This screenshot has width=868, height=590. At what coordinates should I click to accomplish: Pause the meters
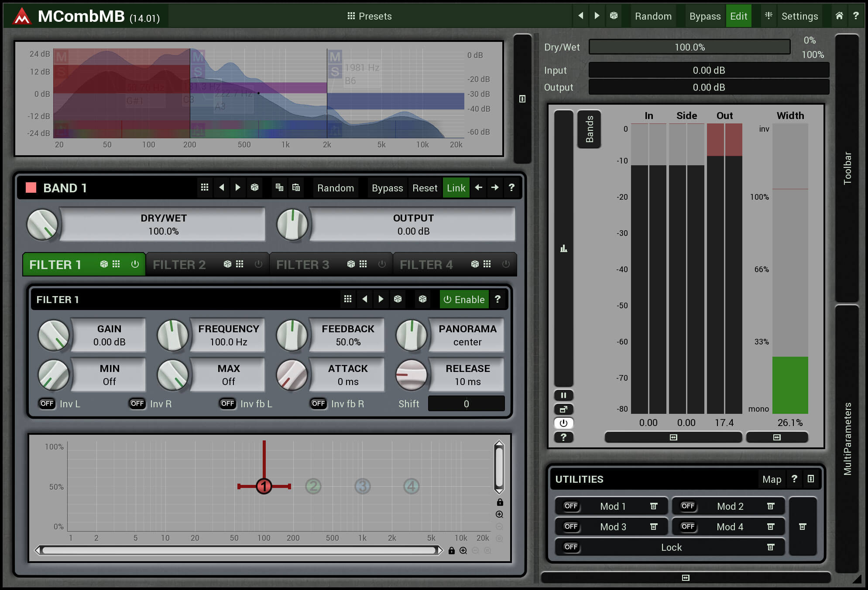pyautogui.click(x=563, y=395)
